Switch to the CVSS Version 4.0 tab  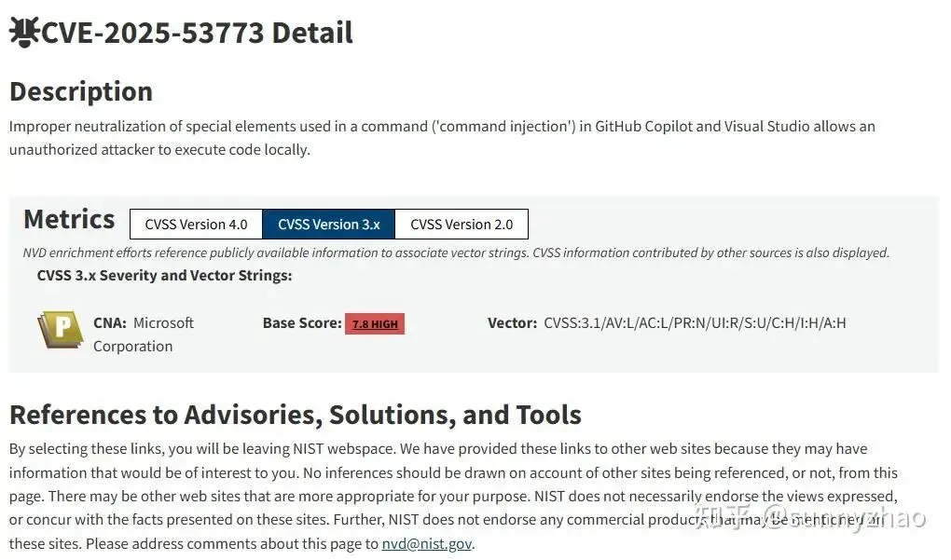[x=196, y=225]
